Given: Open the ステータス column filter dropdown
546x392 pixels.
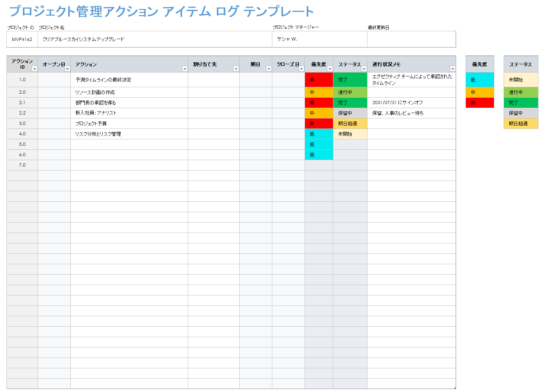Looking at the screenshot, I should pyautogui.click(x=364, y=69).
